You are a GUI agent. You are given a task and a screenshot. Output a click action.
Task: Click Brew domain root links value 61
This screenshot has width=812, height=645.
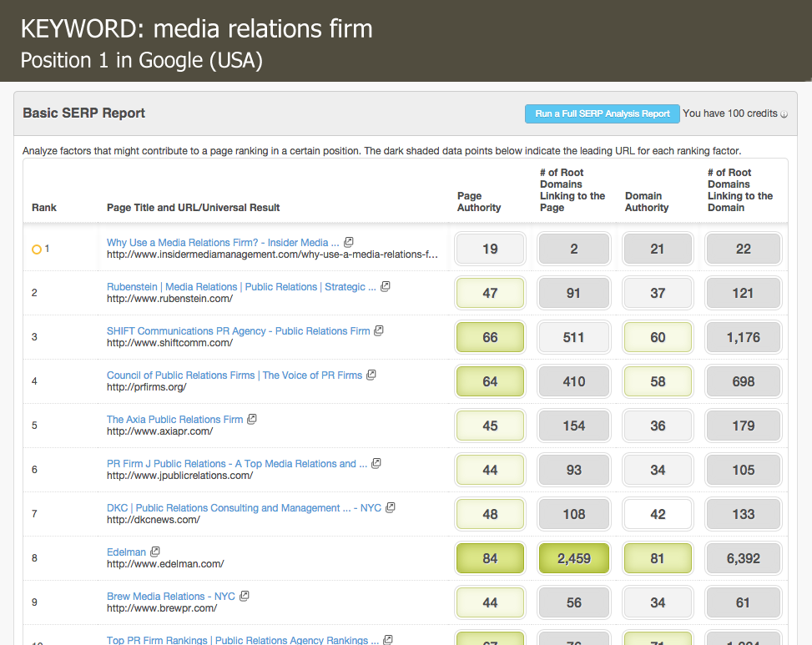[x=743, y=603]
